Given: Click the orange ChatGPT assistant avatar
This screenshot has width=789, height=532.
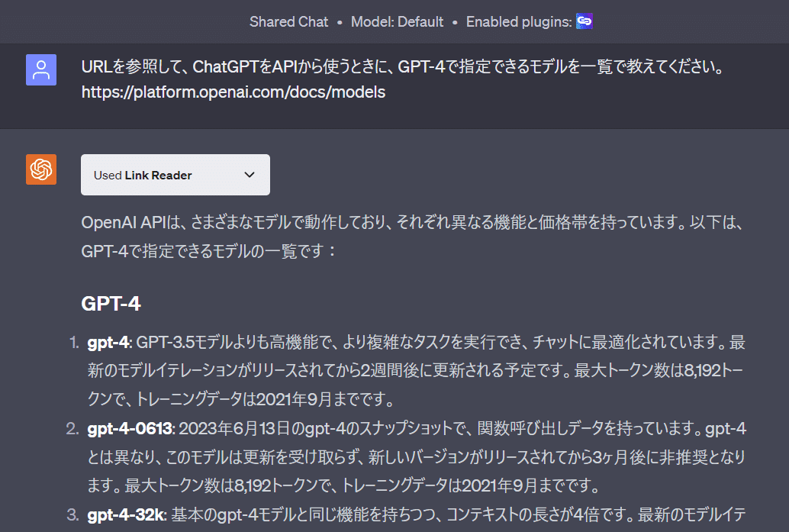Looking at the screenshot, I should coord(40,169).
